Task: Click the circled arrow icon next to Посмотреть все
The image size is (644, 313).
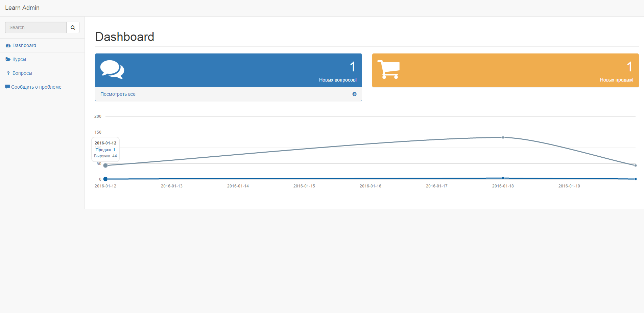Action: click(x=354, y=94)
